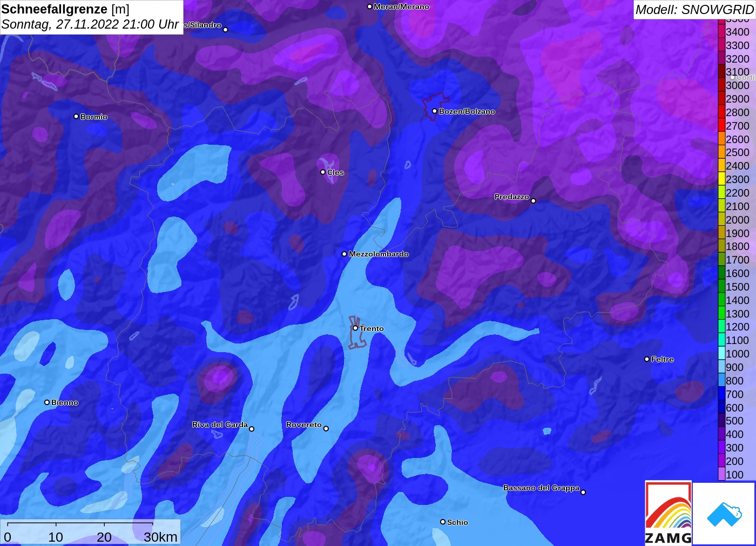Screen dimensions: 756x546
Task: Click the Cles location dot
Action: tap(323, 172)
